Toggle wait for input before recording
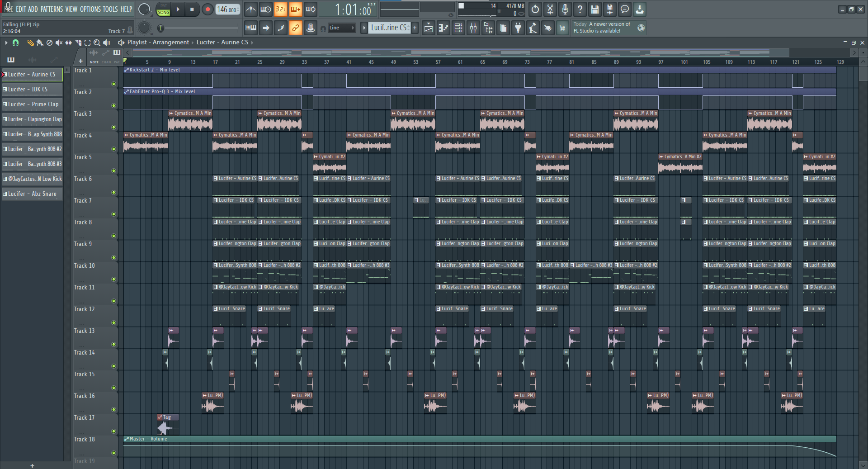The height and width of the screenshot is (469, 868). (x=265, y=9)
